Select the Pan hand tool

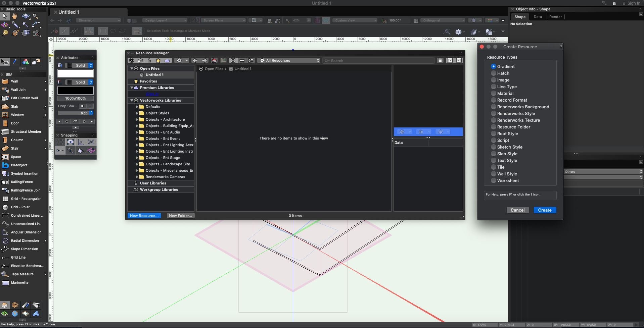[x=15, y=16]
